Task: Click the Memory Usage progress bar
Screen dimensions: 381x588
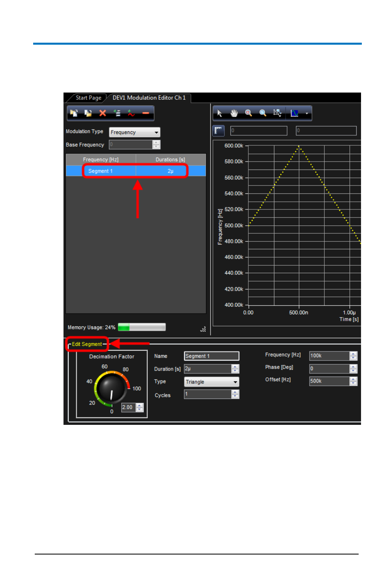Action: [x=142, y=327]
